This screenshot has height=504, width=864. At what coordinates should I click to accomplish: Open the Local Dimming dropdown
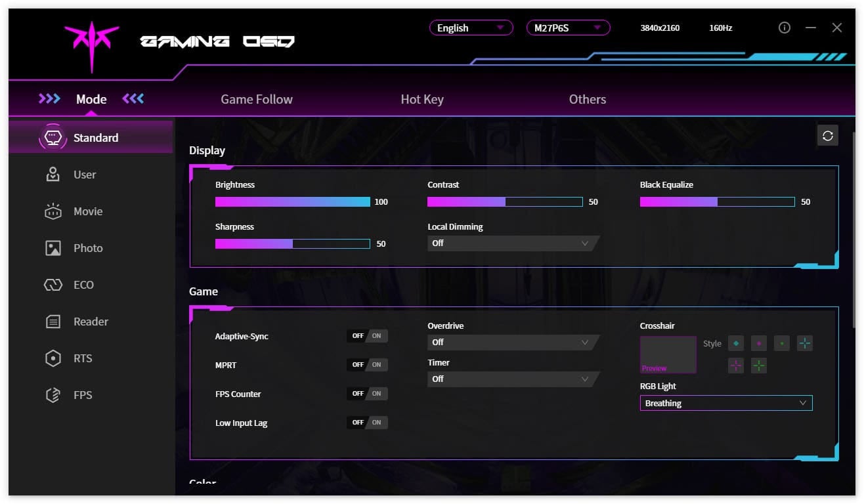click(x=513, y=243)
